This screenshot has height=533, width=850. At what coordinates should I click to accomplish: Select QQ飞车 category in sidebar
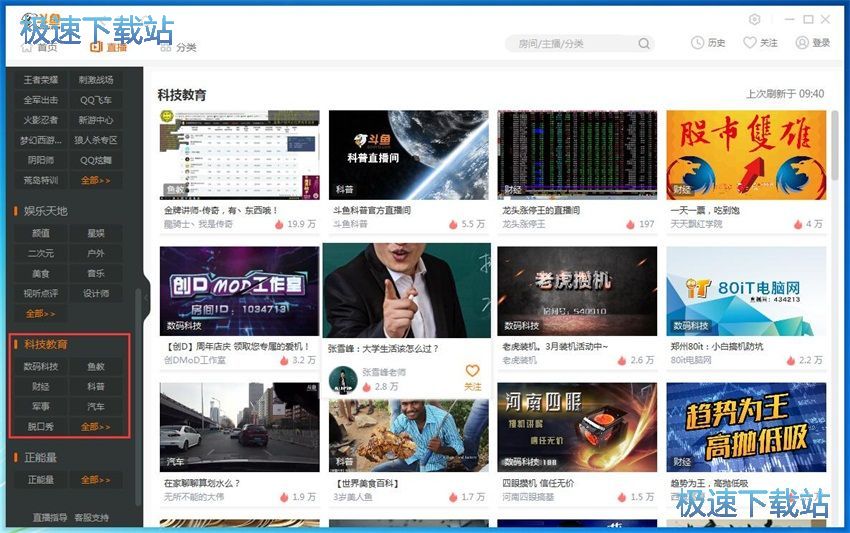pos(96,100)
